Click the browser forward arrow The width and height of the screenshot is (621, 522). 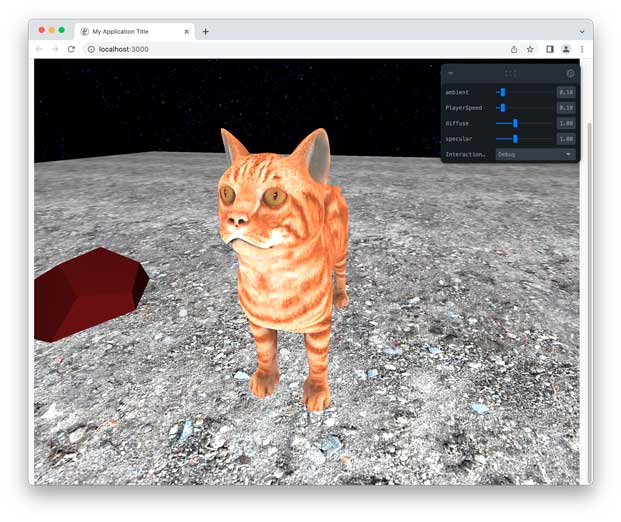click(x=55, y=49)
